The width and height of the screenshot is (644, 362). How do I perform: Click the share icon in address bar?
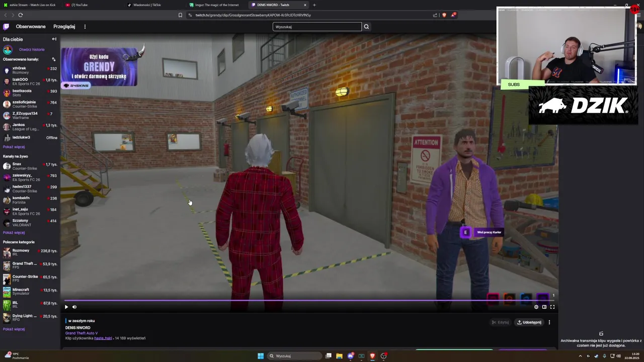point(435,15)
